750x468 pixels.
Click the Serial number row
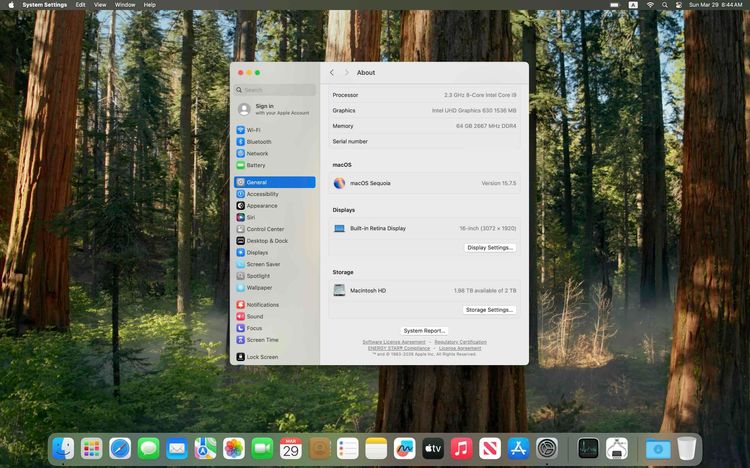click(x=424, y=142)
